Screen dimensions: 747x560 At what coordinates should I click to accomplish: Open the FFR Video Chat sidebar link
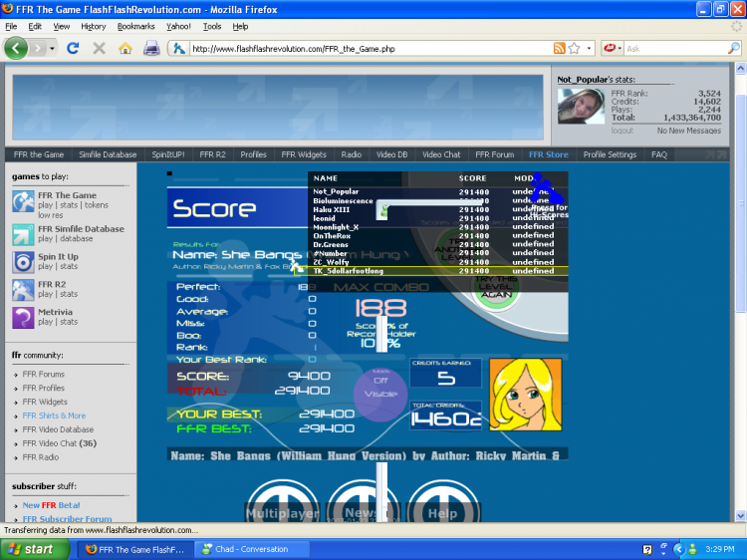[59, 443]
